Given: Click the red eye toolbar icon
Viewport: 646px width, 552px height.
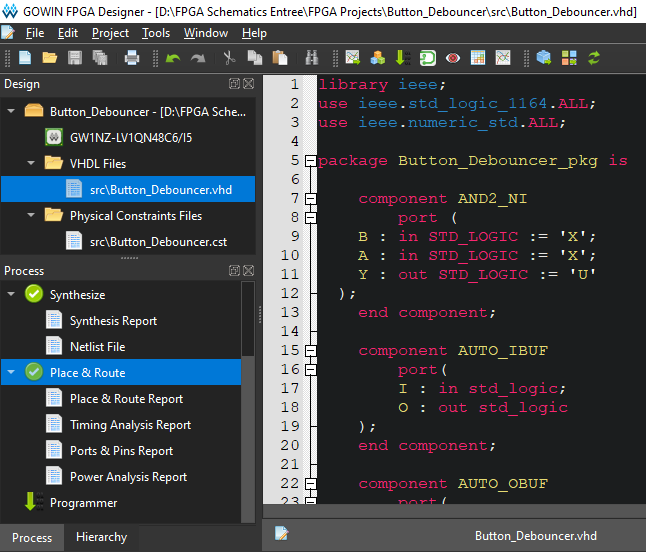Looking at the screenshot, I should pyautogui.click(x=453, y=58).
